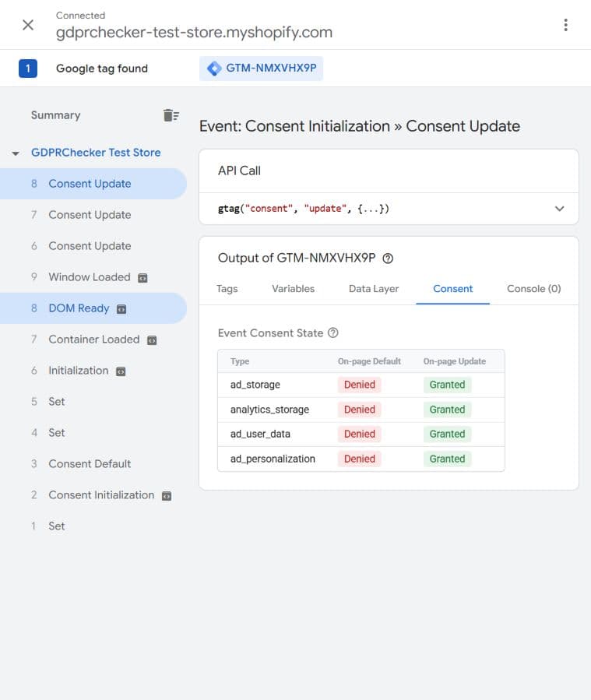
Task: Select event 8 Consent Update
Action: click(93, 184)
